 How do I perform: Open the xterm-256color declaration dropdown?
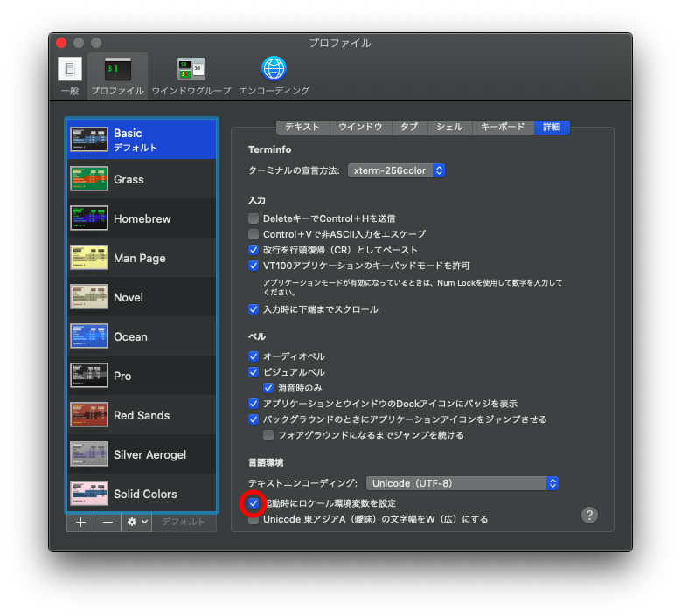[x=396, y=170]
